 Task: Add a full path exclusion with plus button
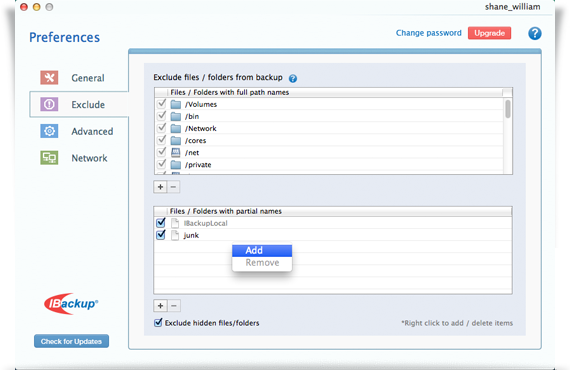point(160,187)
